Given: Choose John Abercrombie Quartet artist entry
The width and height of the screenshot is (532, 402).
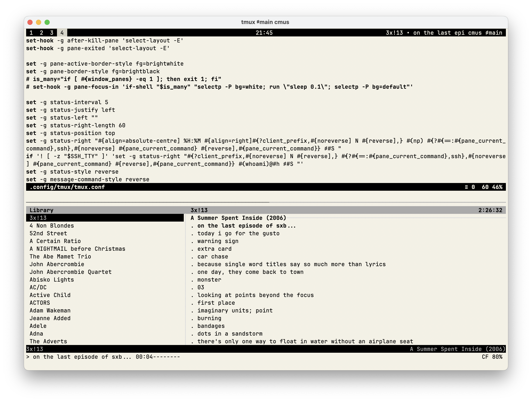Looking at the screenshot, I should pyautogui.click(x=70, y=272).
